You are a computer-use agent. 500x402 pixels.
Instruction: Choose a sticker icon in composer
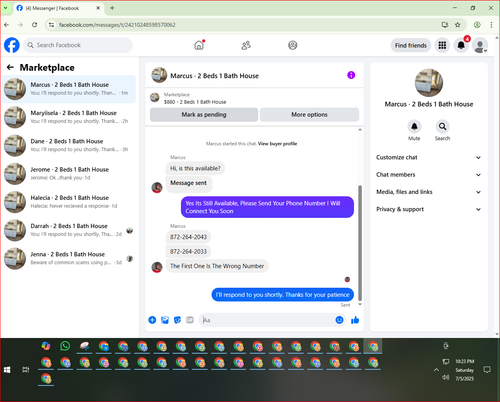(177, 320)
